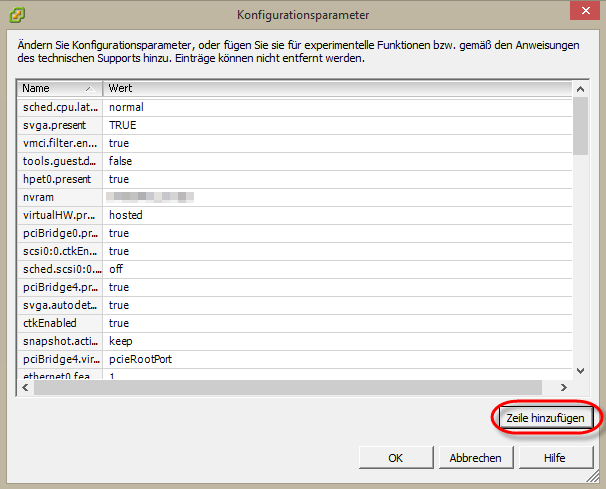
Task: Click the 'true' value of hpet0.present
Action: pyautogui.click(x=119, y=179)
